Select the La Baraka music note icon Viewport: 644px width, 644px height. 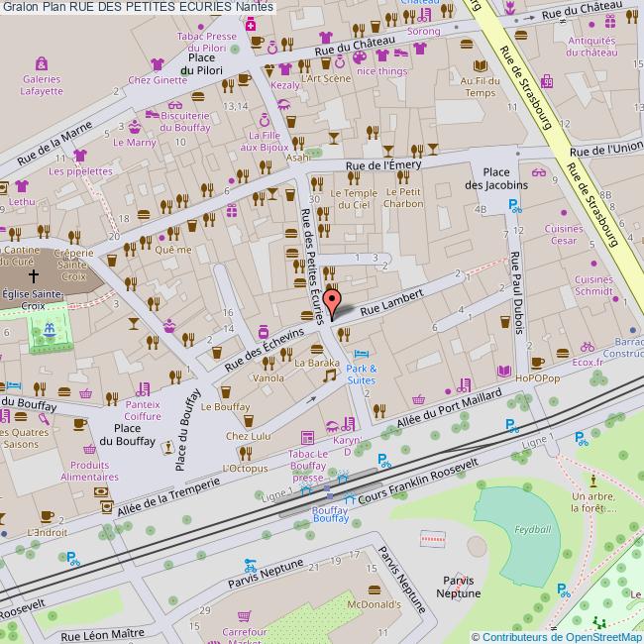coord(330,376)
